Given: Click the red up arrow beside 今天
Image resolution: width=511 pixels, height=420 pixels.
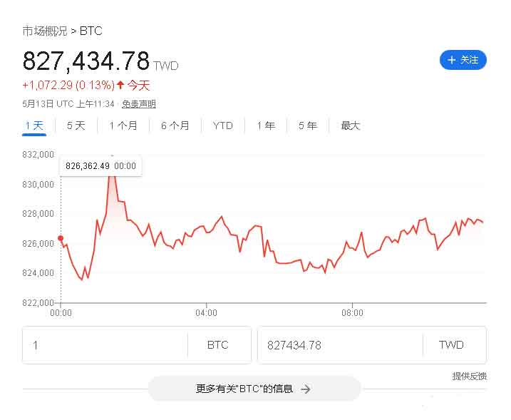Looking at the screenshot, I should pyautogui.click(x=120, y=86).
